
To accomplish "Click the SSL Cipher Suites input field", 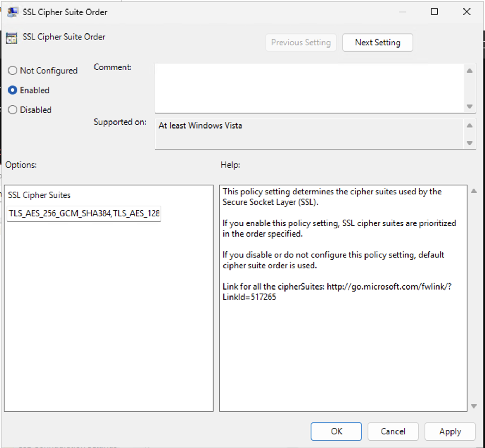I will [x=84, y=213].
